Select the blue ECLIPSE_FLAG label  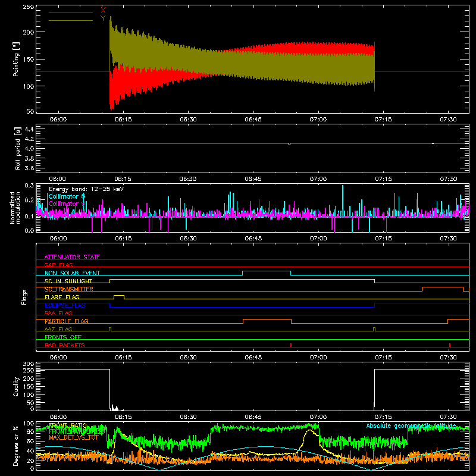65,305
